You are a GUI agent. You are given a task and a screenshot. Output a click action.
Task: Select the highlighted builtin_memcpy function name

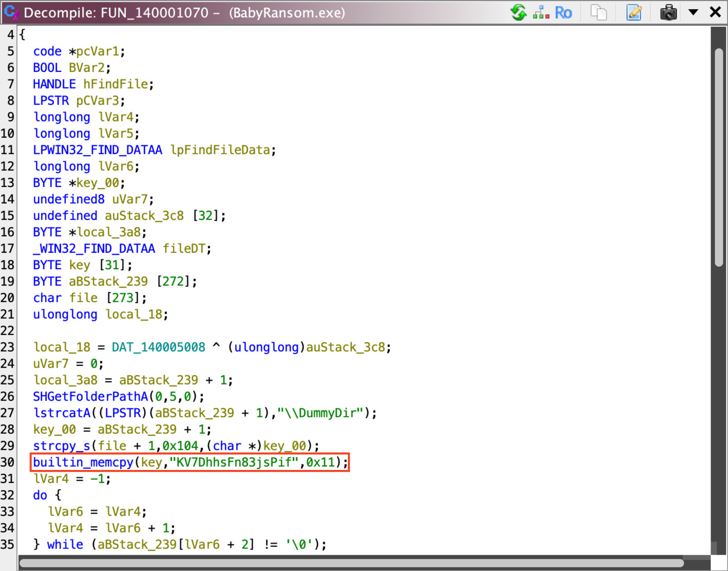[x=83, y=462]
